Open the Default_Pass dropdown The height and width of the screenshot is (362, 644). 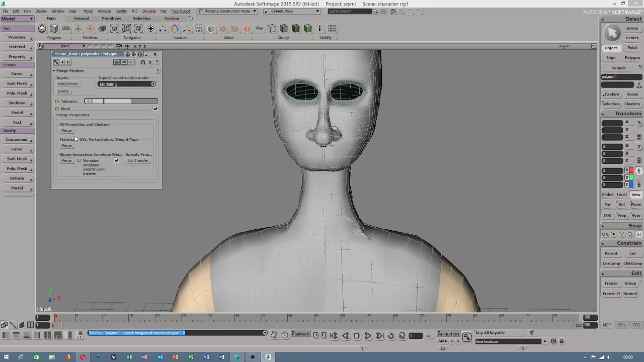292,11
